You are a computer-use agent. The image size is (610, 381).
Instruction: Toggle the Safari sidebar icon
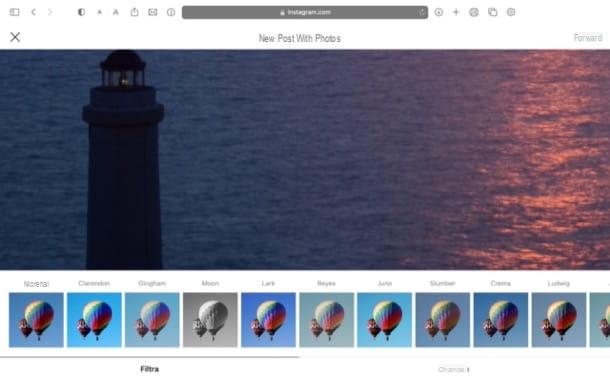point(14,12)
